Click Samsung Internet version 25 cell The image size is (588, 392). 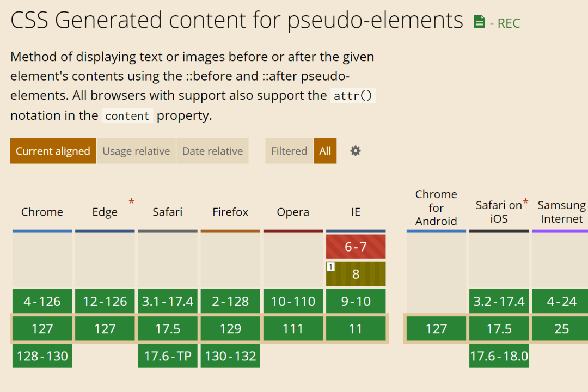pos(560,329)
